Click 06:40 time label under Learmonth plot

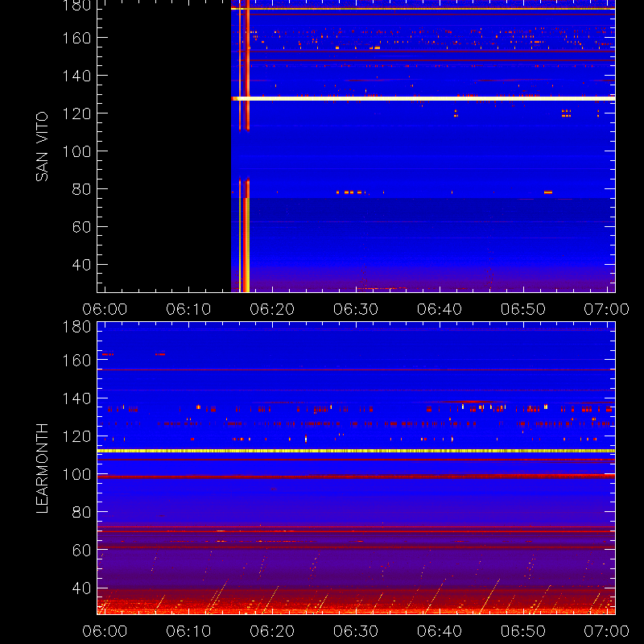point(440,631)
